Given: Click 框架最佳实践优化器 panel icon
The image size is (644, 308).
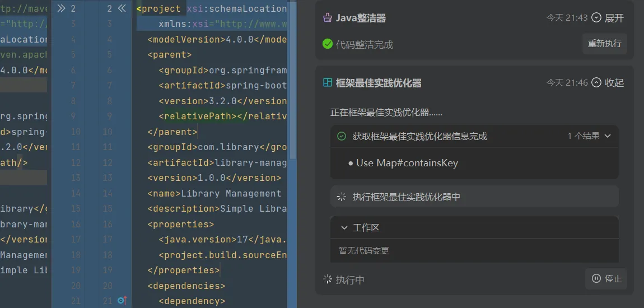Looking at the screenshot, I should click(328, 82).
